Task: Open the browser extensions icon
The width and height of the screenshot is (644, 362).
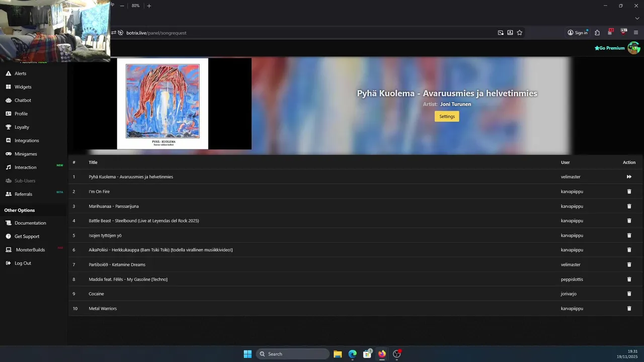Action: pyautogui.click(x=597, y=33)
